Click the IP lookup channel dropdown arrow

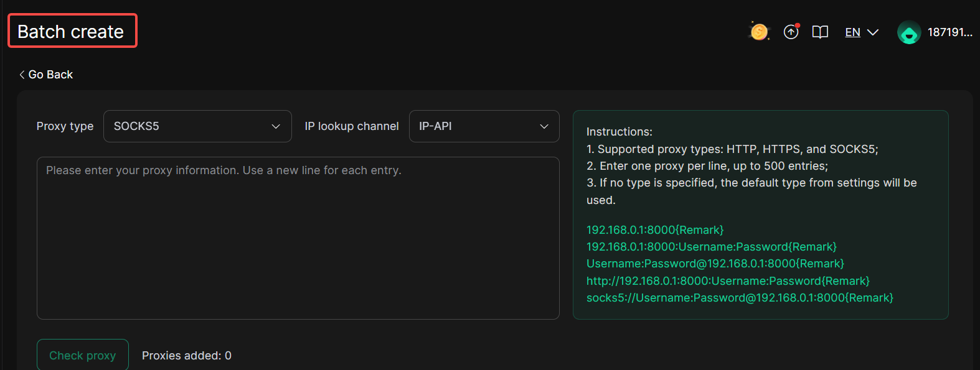point(544,126)
